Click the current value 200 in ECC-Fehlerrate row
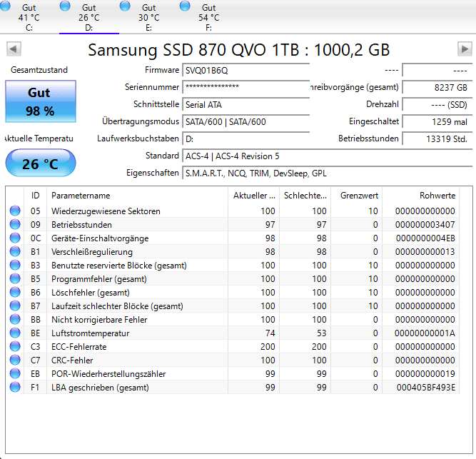 [x=268, y=347]
